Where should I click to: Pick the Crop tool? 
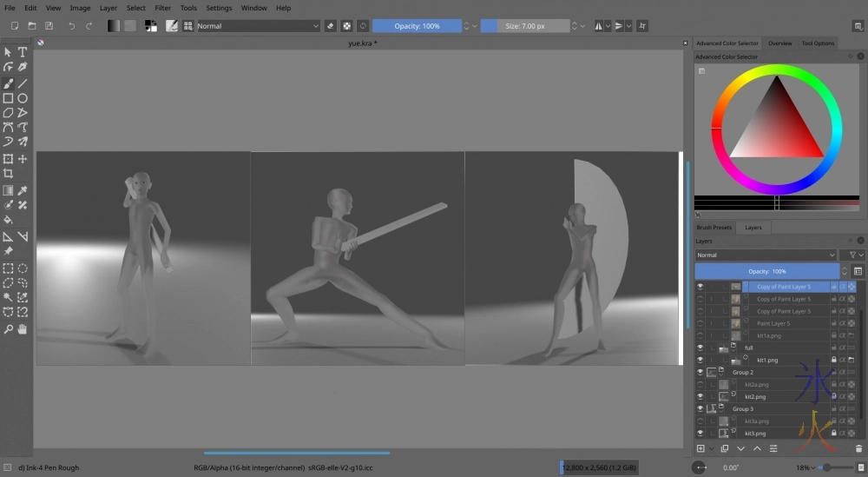tap(8, 174)
